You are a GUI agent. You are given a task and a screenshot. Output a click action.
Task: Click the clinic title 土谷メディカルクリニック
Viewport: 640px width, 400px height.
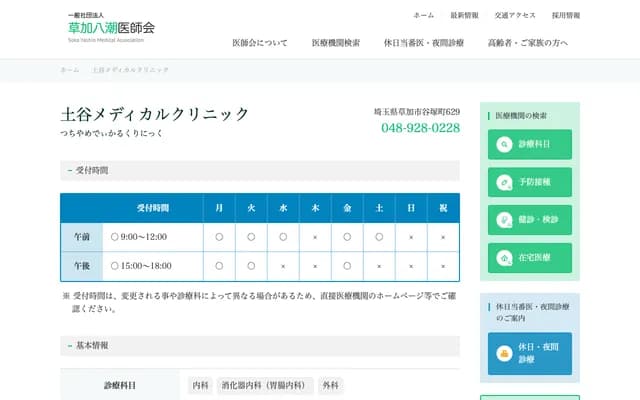(155, 114)
